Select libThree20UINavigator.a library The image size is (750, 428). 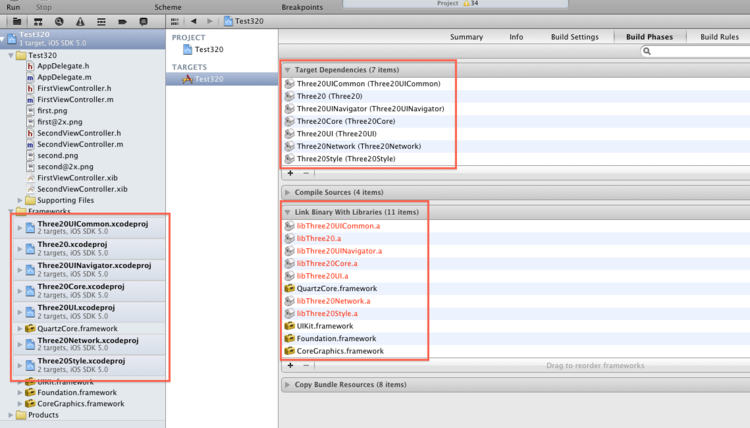coord(339,251)
